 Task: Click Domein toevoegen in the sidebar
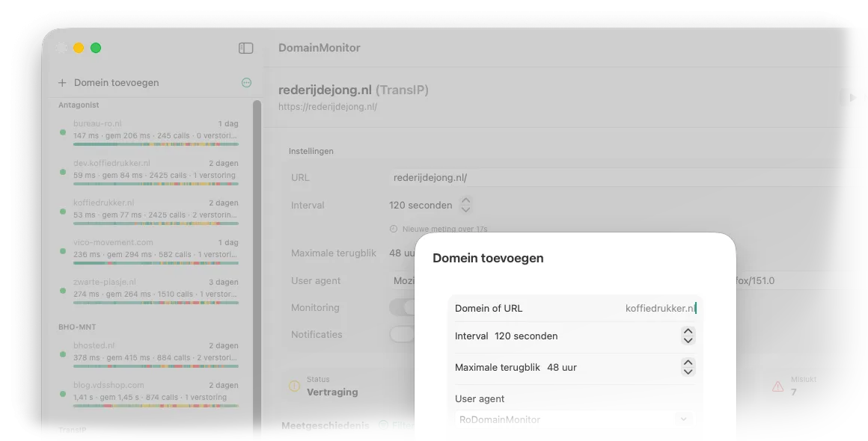(x=116, y=82)
